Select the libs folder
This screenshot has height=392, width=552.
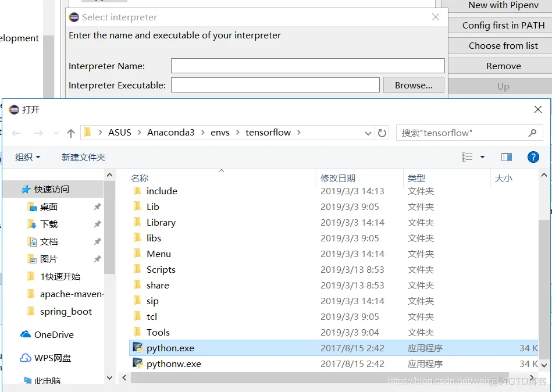154,238
